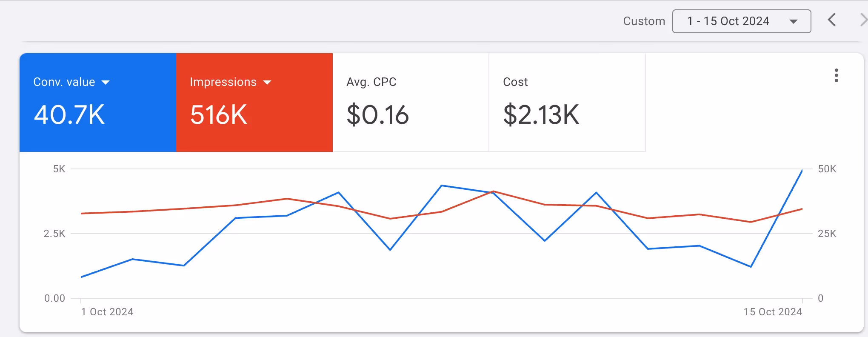Open the date range dropdown
Screen dimensions: 868x337
pos(741,21)
